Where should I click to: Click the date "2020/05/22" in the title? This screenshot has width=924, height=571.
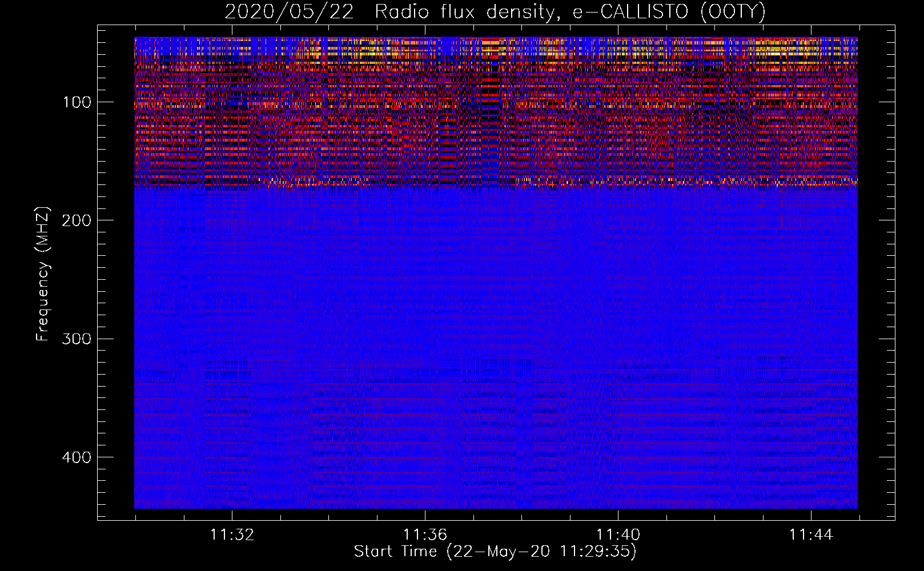coord(290,12)
